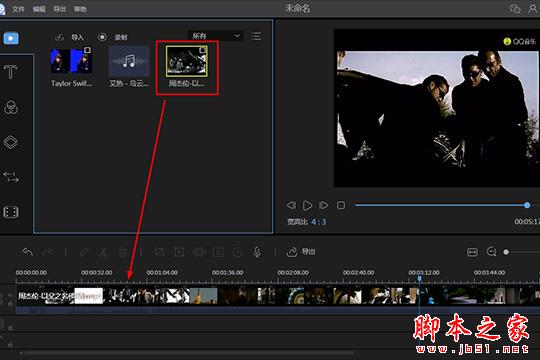Click the timeline horizontal scrollbar

coord(189,353)
